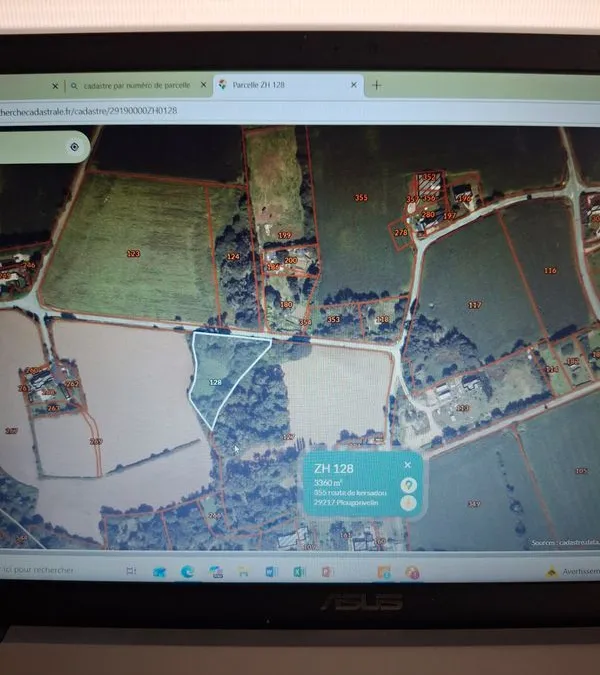Close the 'Parcelle ZH 128' tab

[x=353, y=85]
